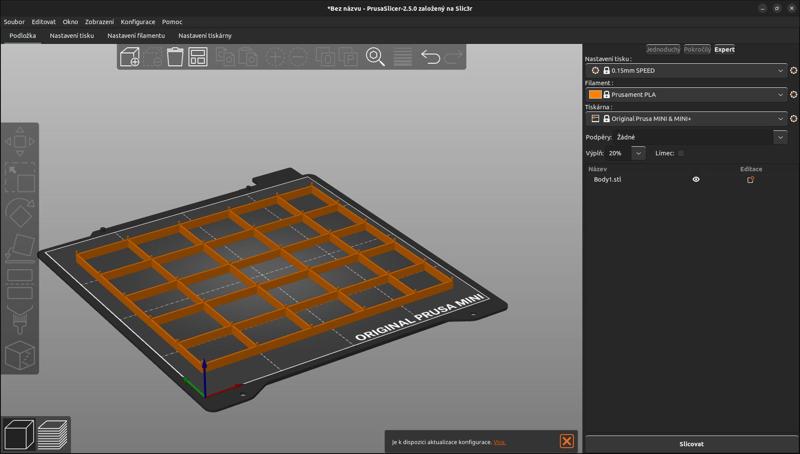Image resolution: width=800 pixels, height=454 pixels.
Task: Click the orange filament color swatch
Action: pyautogui.click(x=595, y=95)
